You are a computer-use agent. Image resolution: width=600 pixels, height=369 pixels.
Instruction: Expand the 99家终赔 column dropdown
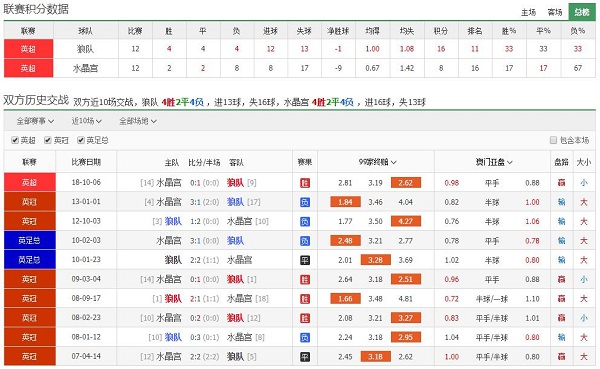(x=377, y=162)
